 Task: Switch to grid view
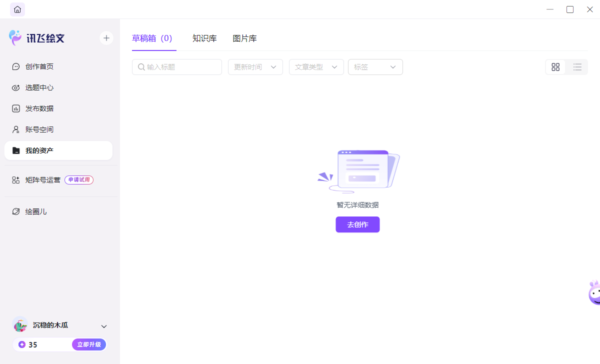[555, 67]
